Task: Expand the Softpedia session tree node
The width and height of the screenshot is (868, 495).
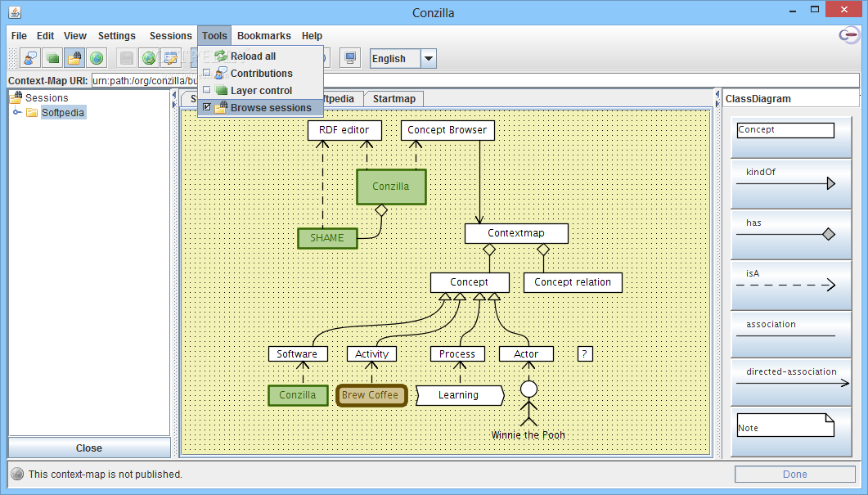Action: tap(17, 112)
